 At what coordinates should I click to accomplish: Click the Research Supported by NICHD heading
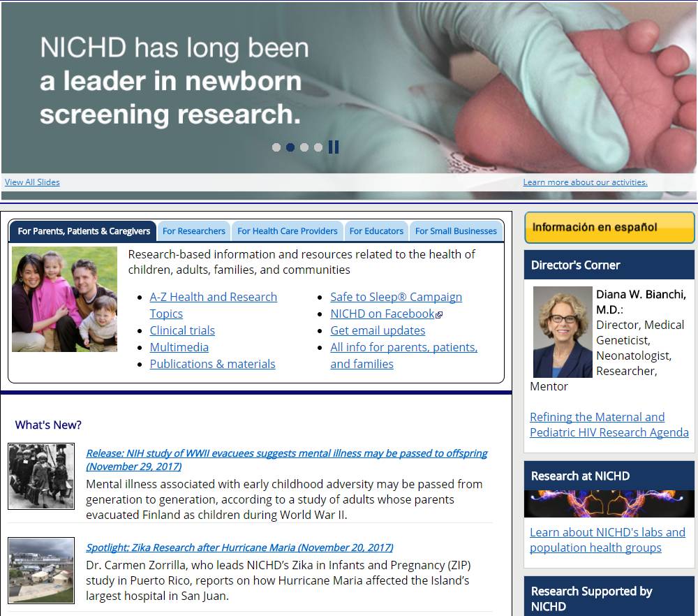point(591,599)
